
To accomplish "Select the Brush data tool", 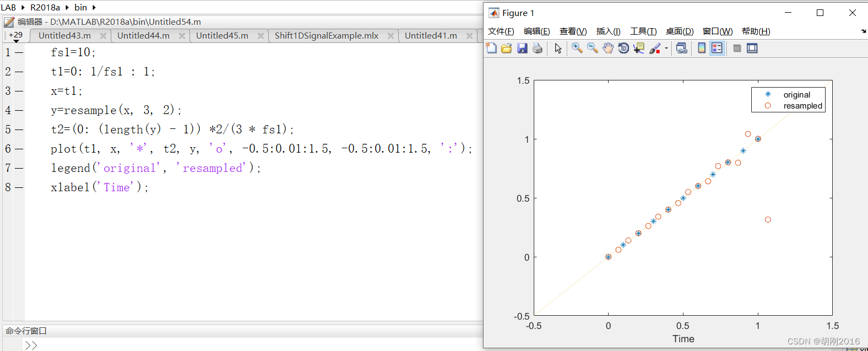I will coord(655,48).
